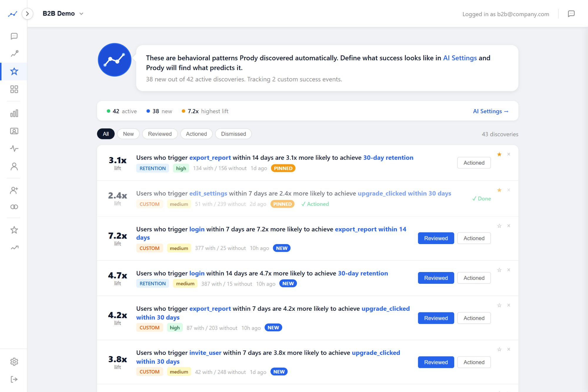Image resolution: width=588 pixels, height=392 pixels.
Task: Open the feedback bubble icon in the top bar
Action: (572, 14)
